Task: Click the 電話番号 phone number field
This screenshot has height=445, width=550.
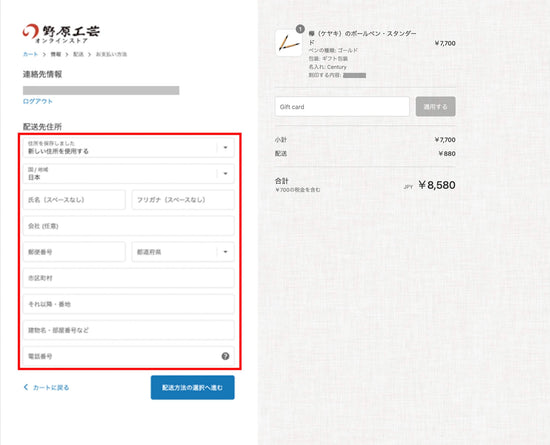Action: [129, 356]
